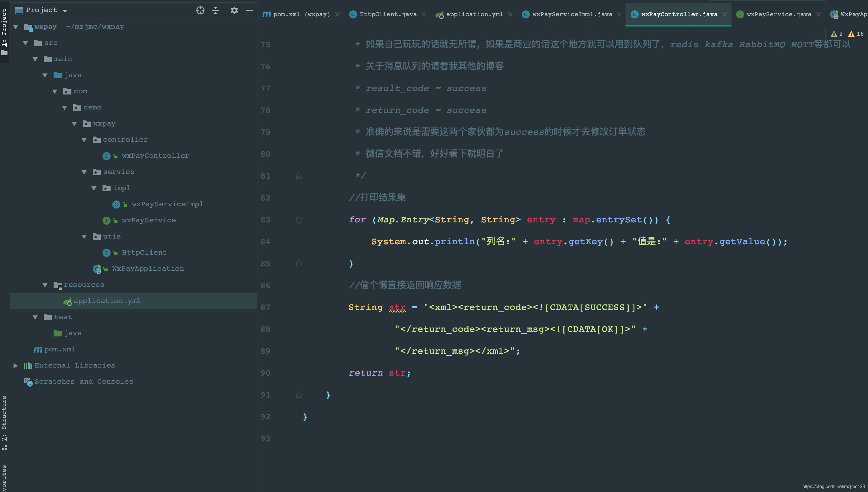Image resolution: width=868 pixels, height=492 pixels.
Task: Collapse the com package
Action: (x=55, y=91)
